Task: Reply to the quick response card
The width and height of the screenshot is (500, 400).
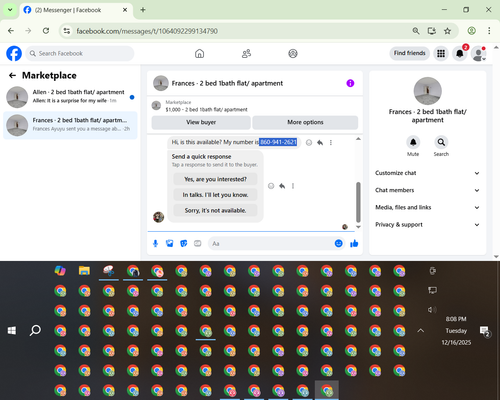Action: pos(282,186)
